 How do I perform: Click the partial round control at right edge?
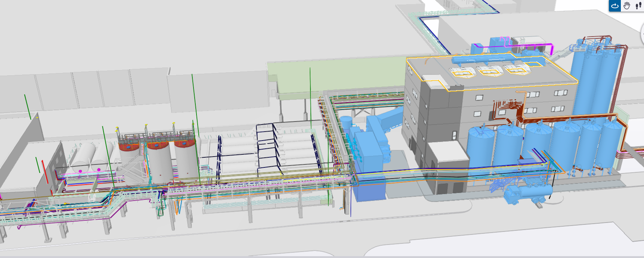point(642,34)
